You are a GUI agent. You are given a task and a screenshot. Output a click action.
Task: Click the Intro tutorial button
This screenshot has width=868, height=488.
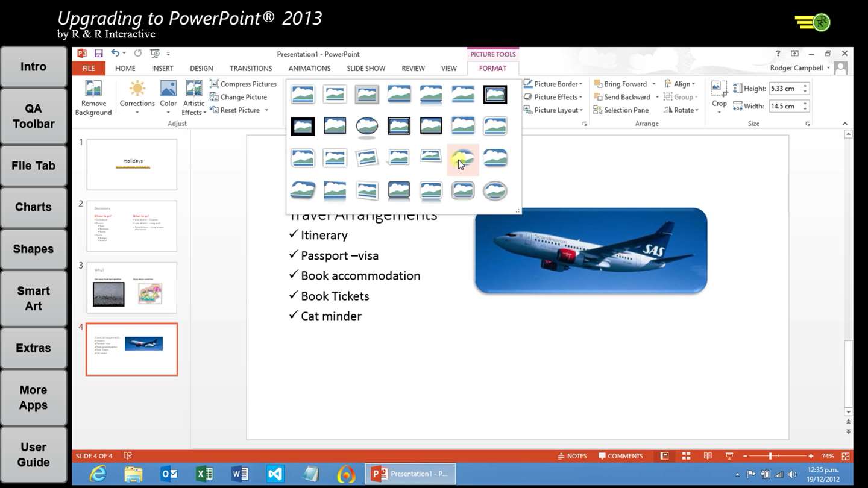(x=33, y=67)
